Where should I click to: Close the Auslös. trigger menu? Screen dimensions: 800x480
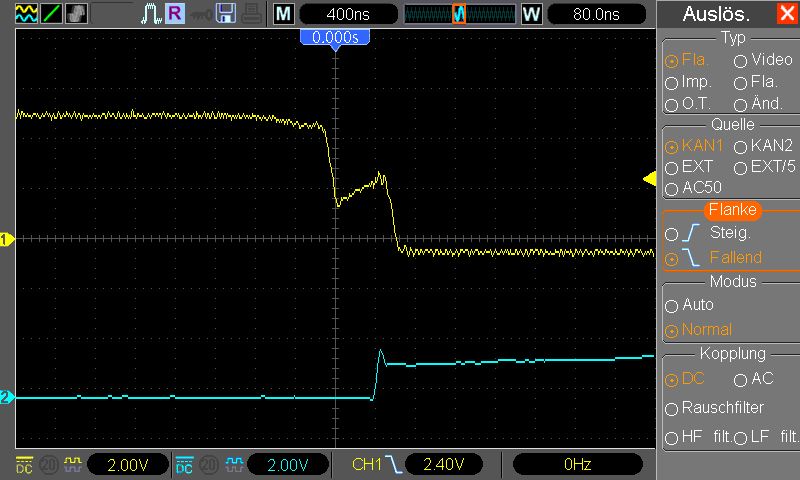786,14
